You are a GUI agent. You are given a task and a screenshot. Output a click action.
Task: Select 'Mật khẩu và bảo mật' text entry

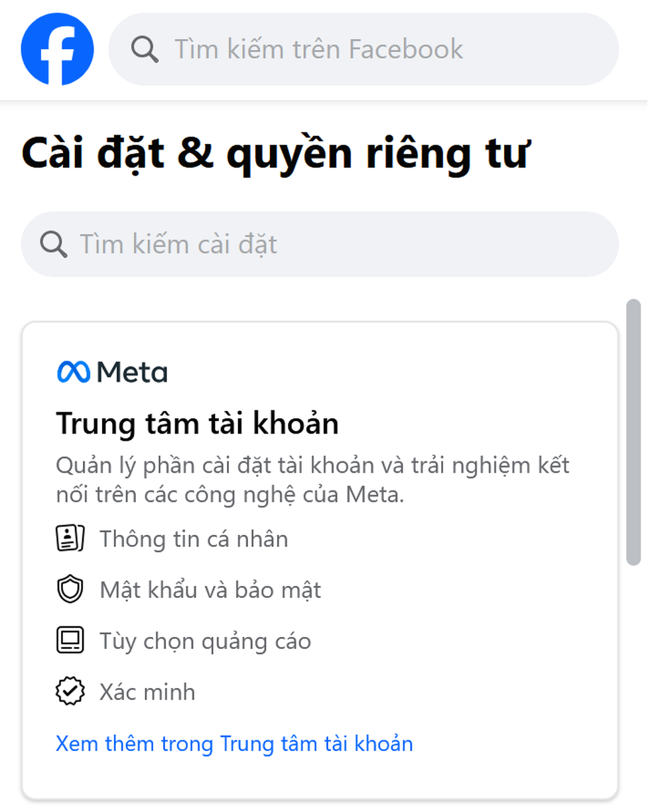210,590
